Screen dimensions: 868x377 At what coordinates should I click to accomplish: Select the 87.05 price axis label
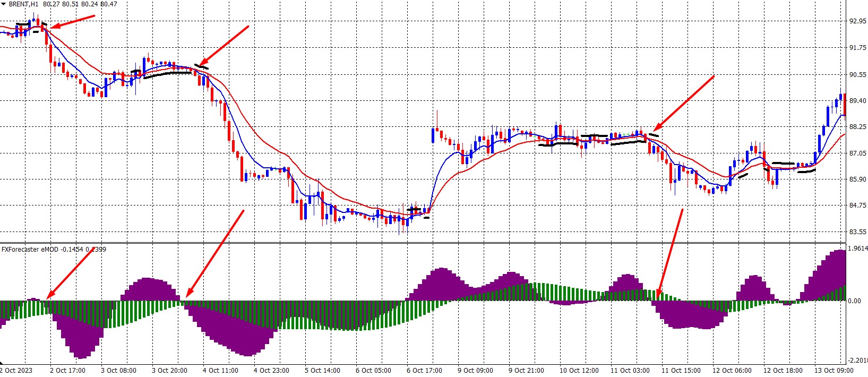pos(857,153)
